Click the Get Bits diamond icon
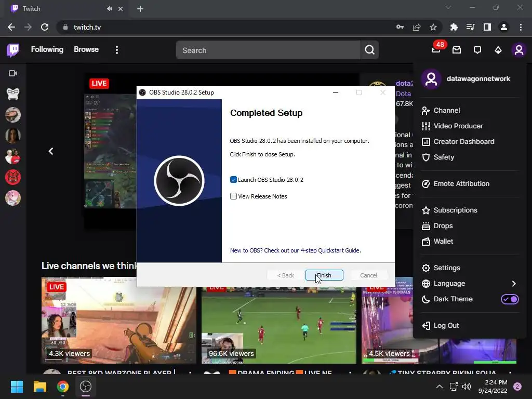This screenshot has width=532, height=399. [498, 50]
